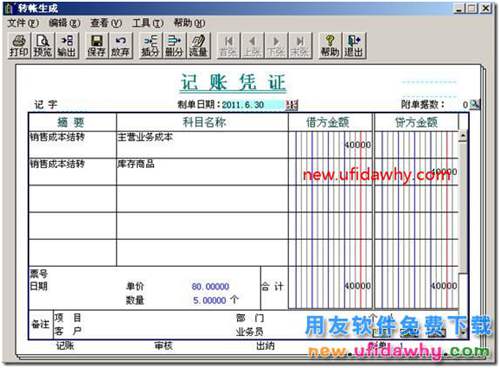Open the 编辑 menu
This screenshot has width=500, height=368.
tap(64, 23)
